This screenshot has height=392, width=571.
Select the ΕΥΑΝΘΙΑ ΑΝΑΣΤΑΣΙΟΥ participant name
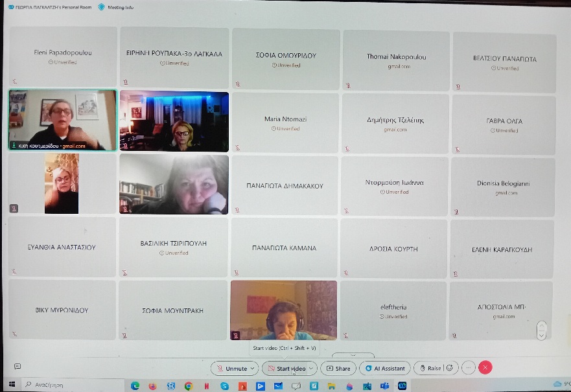(62, 247)
